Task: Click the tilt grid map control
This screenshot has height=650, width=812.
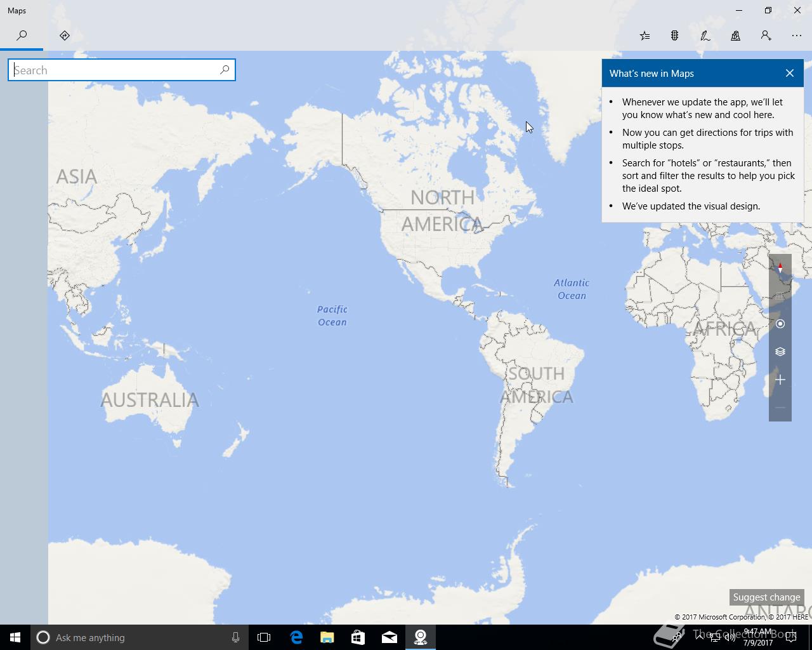Action: 780,296
